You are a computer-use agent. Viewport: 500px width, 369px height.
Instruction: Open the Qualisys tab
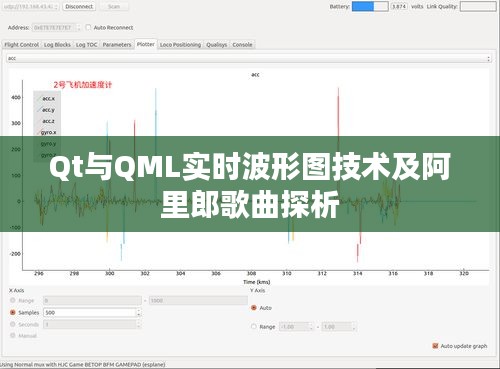pos(217,45)
